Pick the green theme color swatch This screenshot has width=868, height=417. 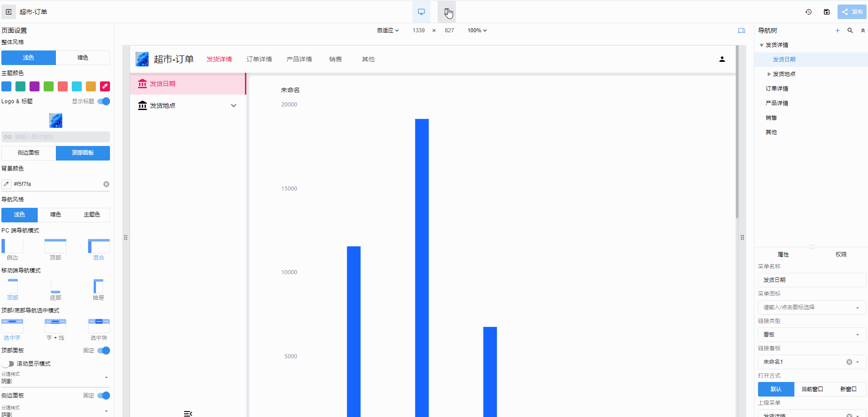tap(49, 86)
